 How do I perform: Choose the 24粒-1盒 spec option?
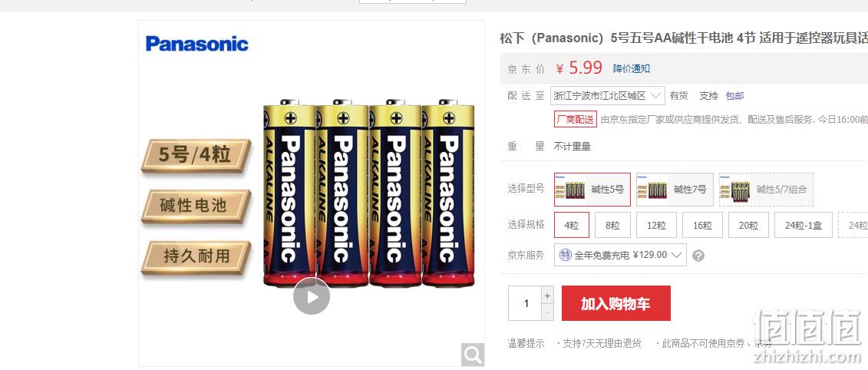(x=804, y=225)
